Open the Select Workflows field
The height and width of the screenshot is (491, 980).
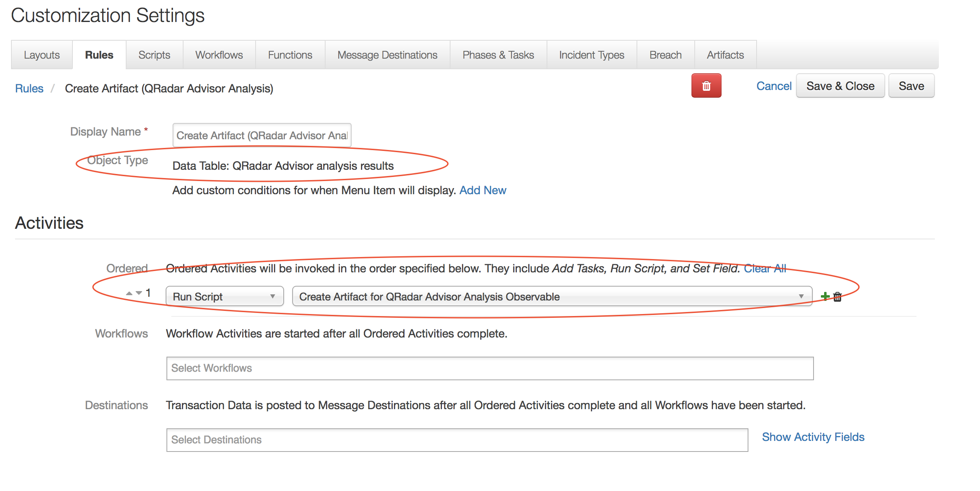490,368
